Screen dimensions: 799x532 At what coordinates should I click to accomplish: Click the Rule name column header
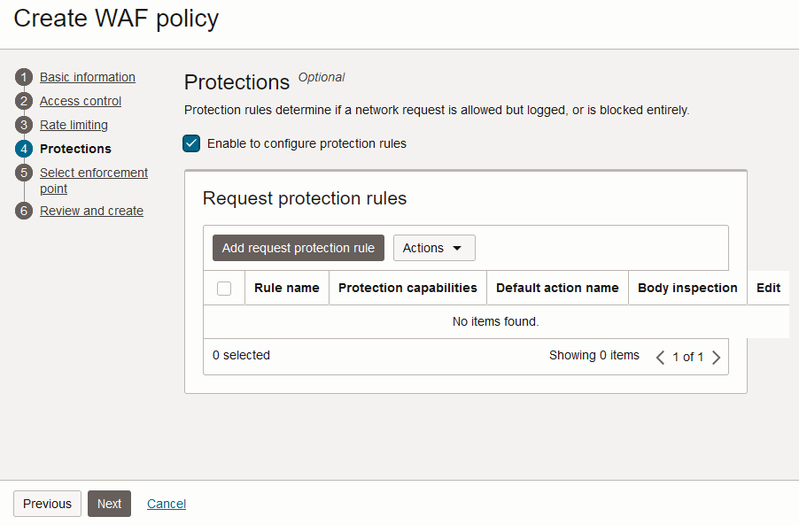[x=286, y=288]
